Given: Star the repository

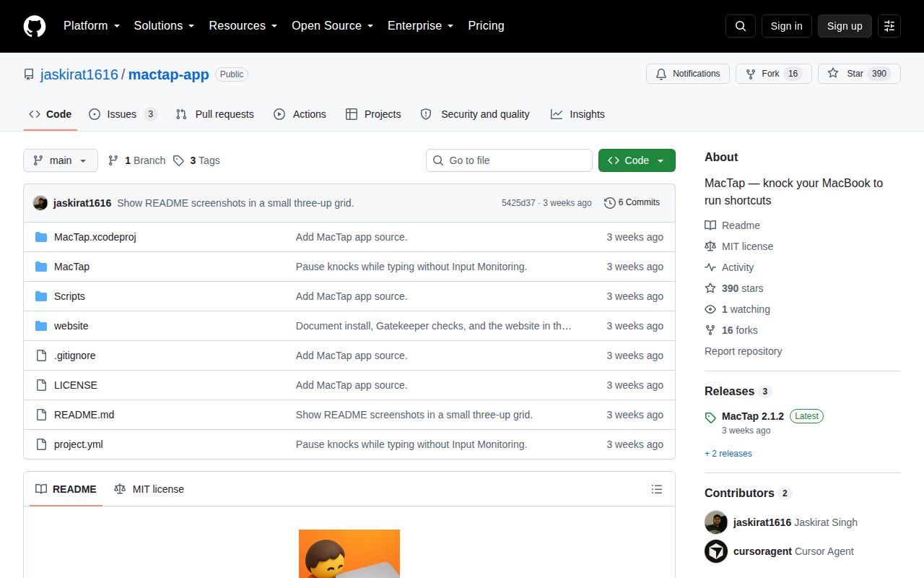Looking at the screenshot, I should point(859,74).
